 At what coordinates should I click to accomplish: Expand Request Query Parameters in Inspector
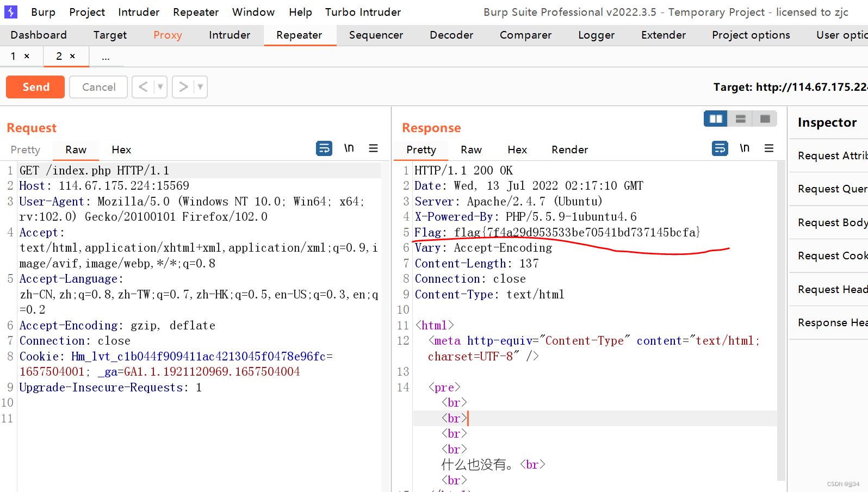coord(830,189)
